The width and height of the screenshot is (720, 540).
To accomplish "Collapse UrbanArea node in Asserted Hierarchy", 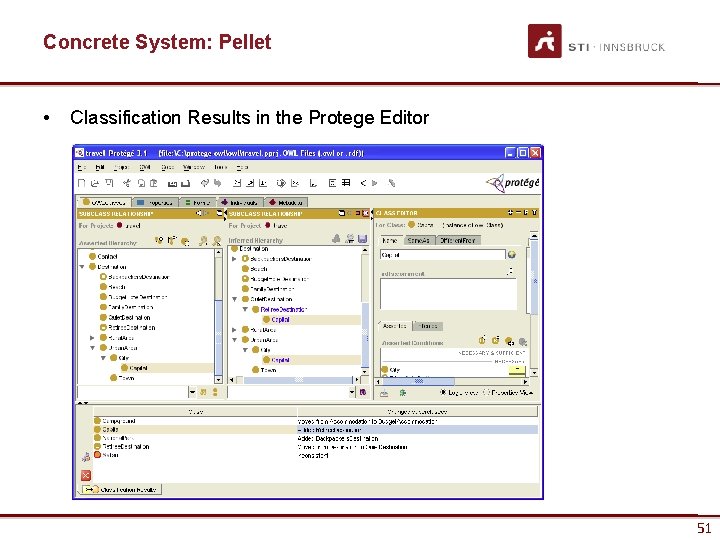I will coord(92,348).
